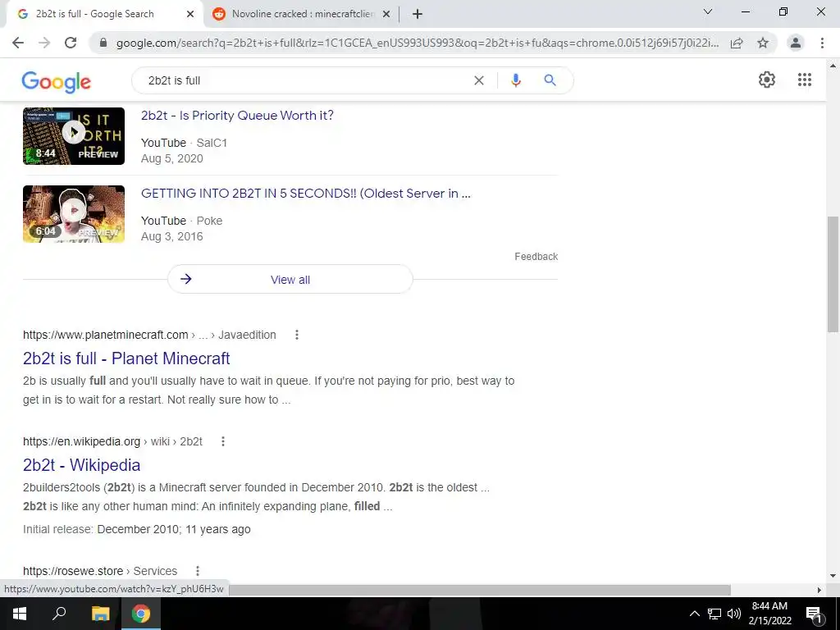840x630 pixels.
Task: Start voice search with microphone icon
Action: tap(516, 80)
